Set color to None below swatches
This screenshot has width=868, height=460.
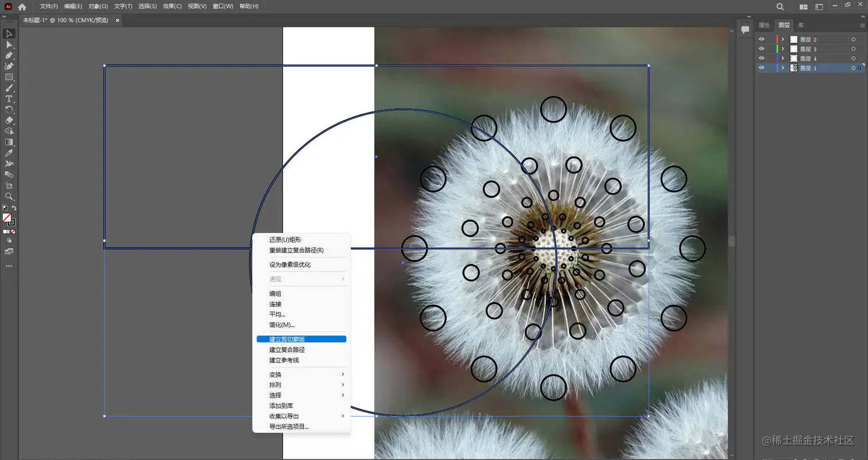pyautogui.click(x=14, y=231)
